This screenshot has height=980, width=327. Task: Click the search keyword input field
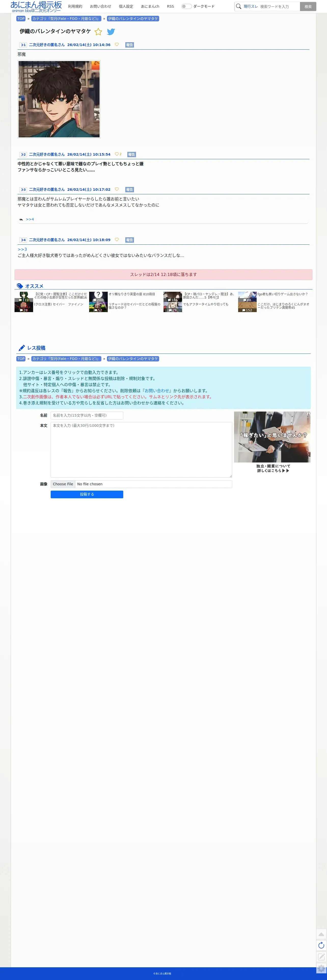(x=279, y=6)
